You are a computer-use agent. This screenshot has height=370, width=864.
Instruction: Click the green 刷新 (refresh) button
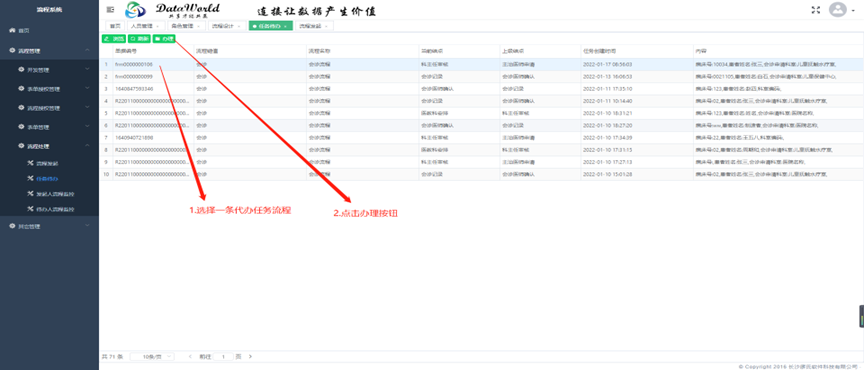(139, 39)
